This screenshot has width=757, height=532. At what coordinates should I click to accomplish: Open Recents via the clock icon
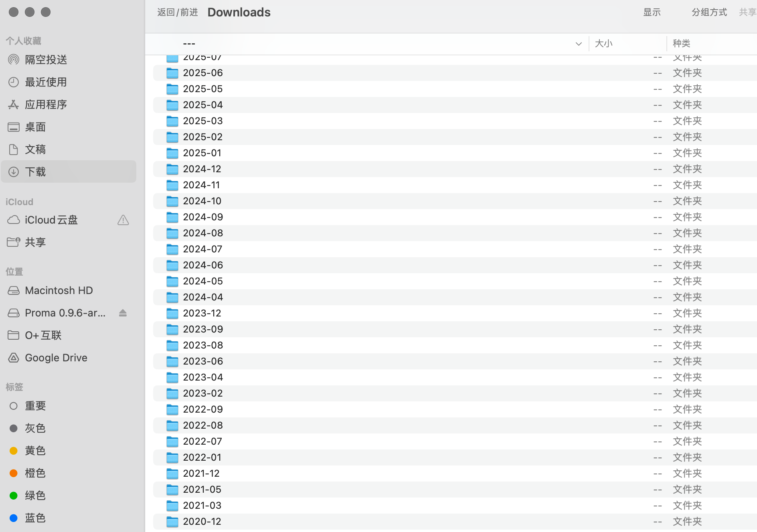pyautogui.click(x=14, y=82)
